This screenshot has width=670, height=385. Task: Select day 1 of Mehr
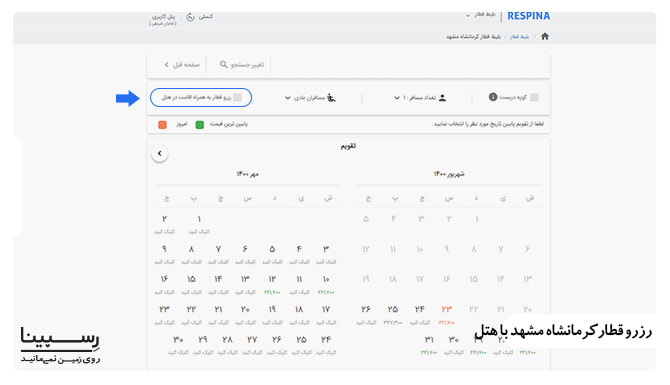(x=199, y=224)
